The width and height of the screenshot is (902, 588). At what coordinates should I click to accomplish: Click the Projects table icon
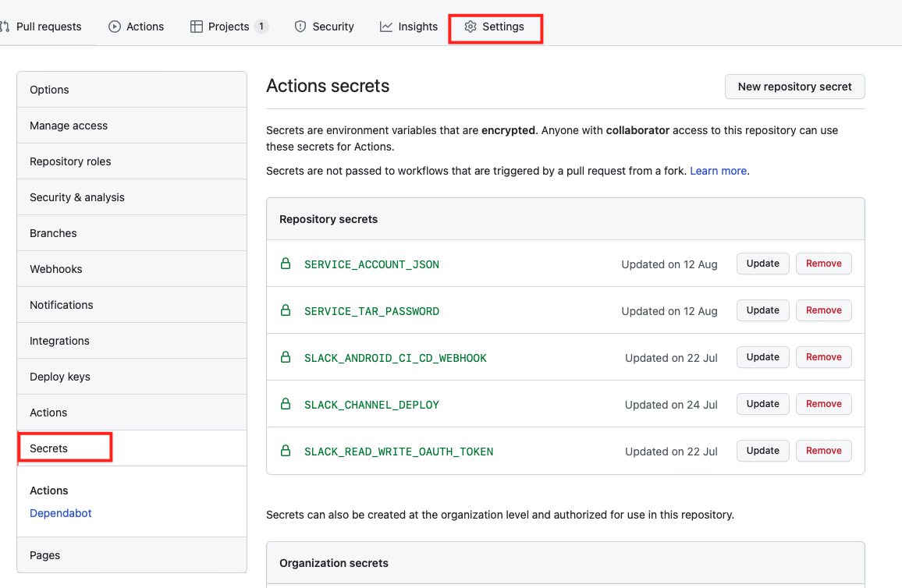click(x=196, y=27)
